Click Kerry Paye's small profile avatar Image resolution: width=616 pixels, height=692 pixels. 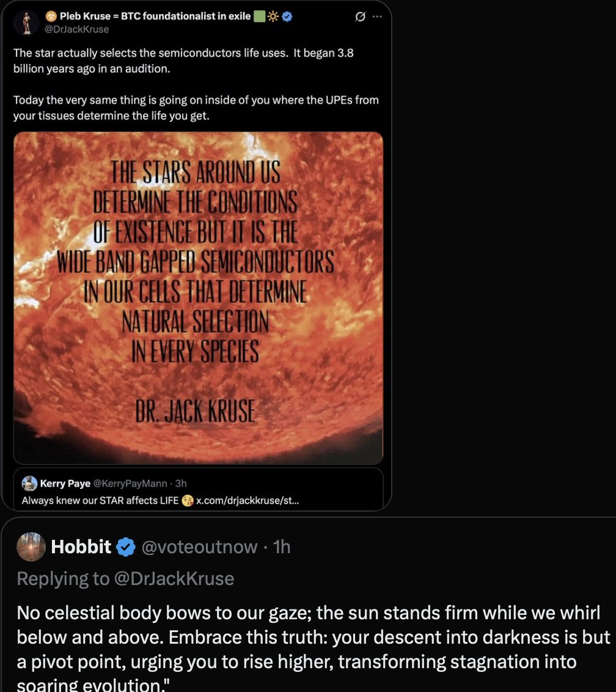[29, 484]
